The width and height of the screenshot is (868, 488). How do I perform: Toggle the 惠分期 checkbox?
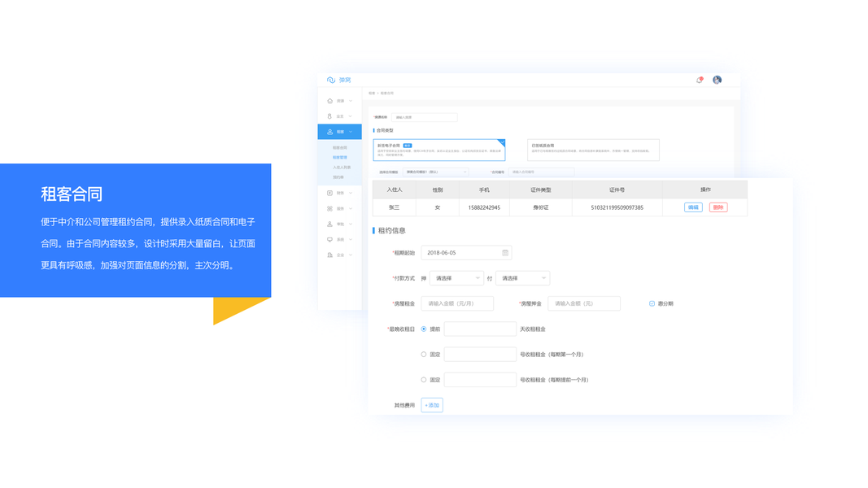pos(652,303)
